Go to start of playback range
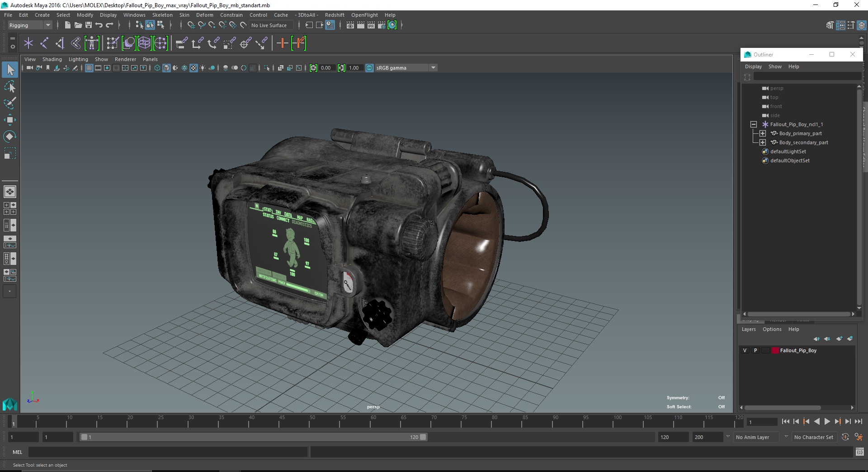The width and height of the screenshot is (868, 472). click(785, 421)
